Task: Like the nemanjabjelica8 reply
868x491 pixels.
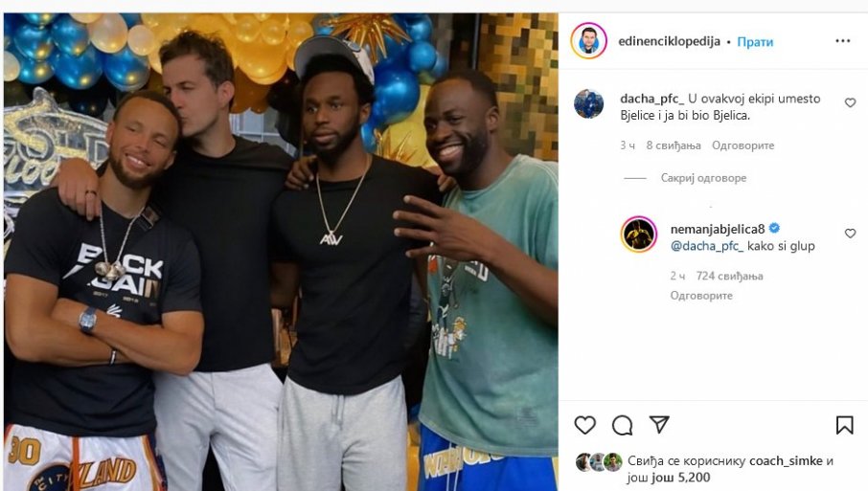Action: (850, 233)
